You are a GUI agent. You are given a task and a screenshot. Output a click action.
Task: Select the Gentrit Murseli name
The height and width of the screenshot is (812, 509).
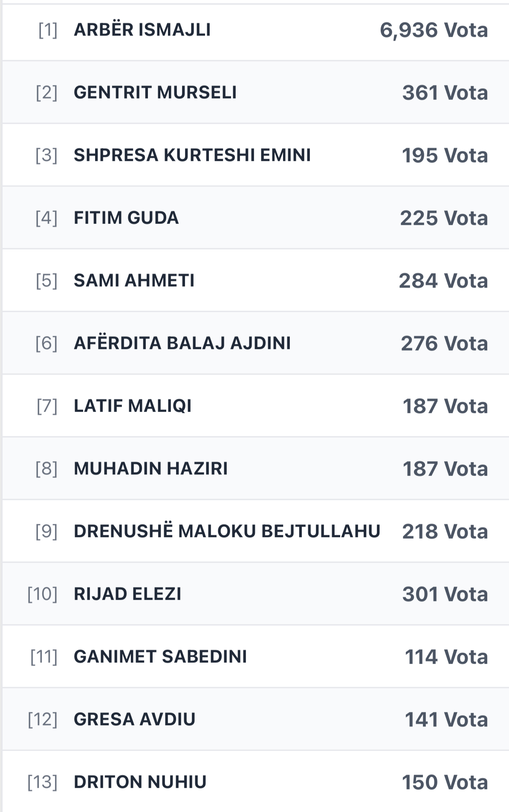(x=155, y=93)
